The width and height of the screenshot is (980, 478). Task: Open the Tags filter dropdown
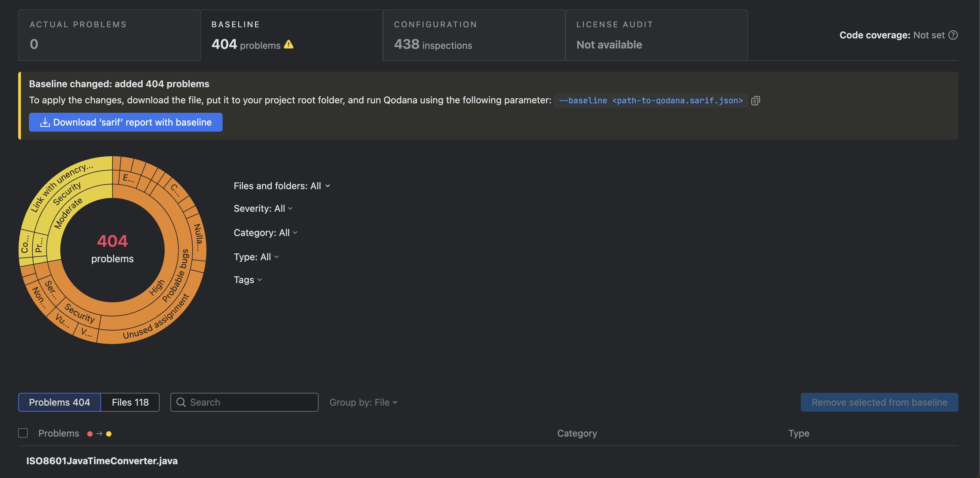point(248,280)
